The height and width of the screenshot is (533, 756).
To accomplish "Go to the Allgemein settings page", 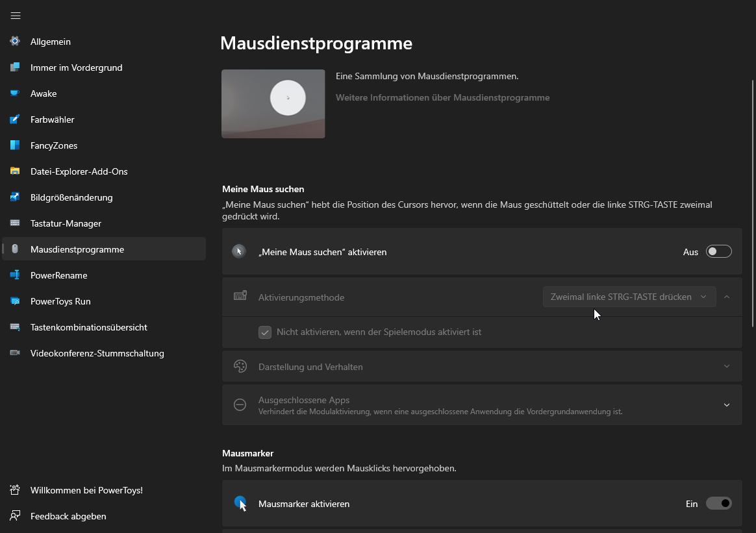I will click(x=51, y=42).
